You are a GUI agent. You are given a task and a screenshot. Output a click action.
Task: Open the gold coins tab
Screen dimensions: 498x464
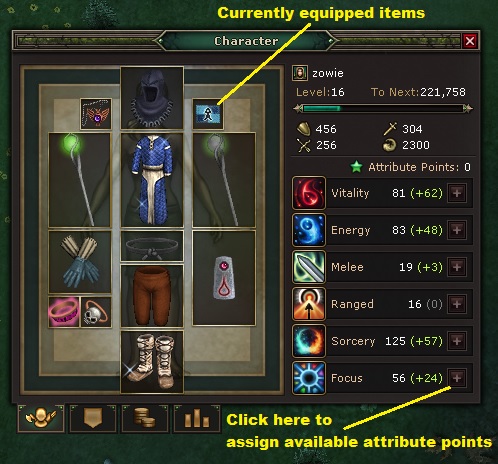tap(145, 418)
